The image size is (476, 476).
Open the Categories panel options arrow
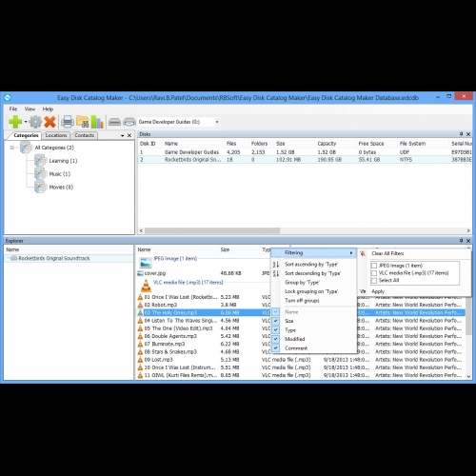123,135
